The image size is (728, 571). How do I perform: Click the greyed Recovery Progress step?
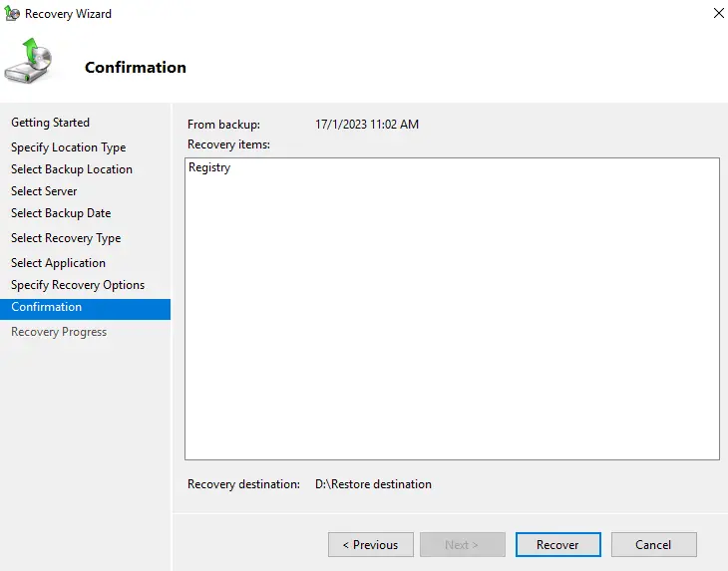[59, 332]
